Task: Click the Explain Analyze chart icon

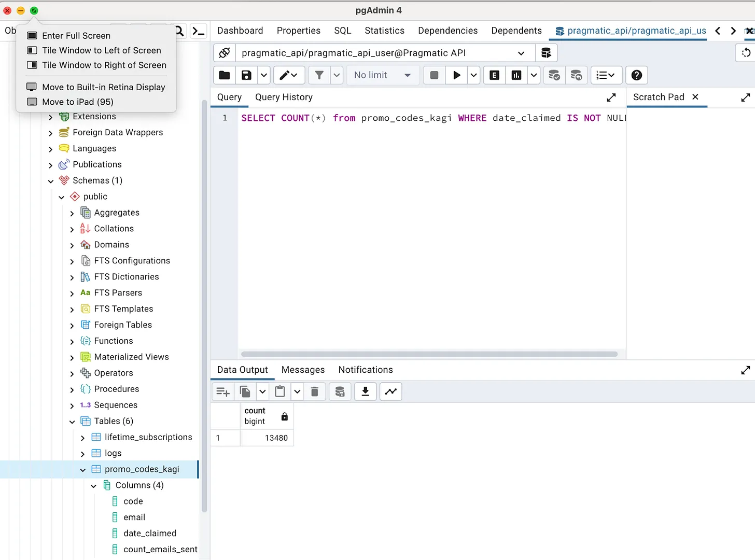Action: 516,75
